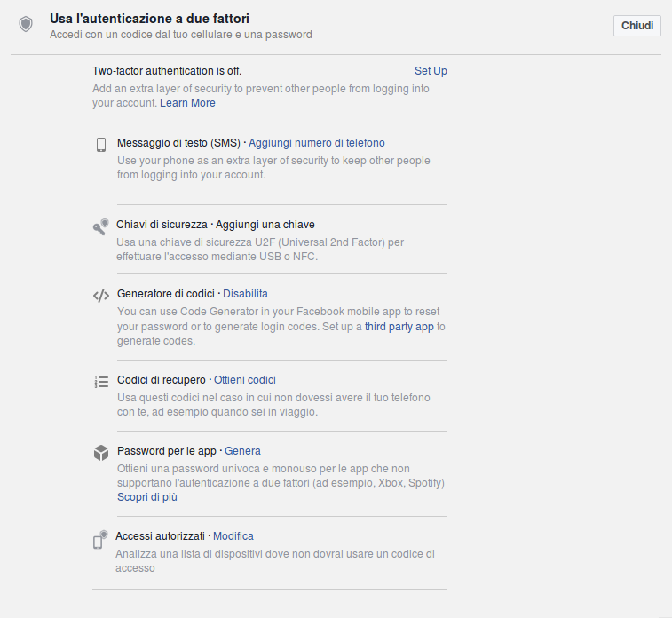Click the list icon for Codici di recupero
672x618 pixels.
point(101,382)
